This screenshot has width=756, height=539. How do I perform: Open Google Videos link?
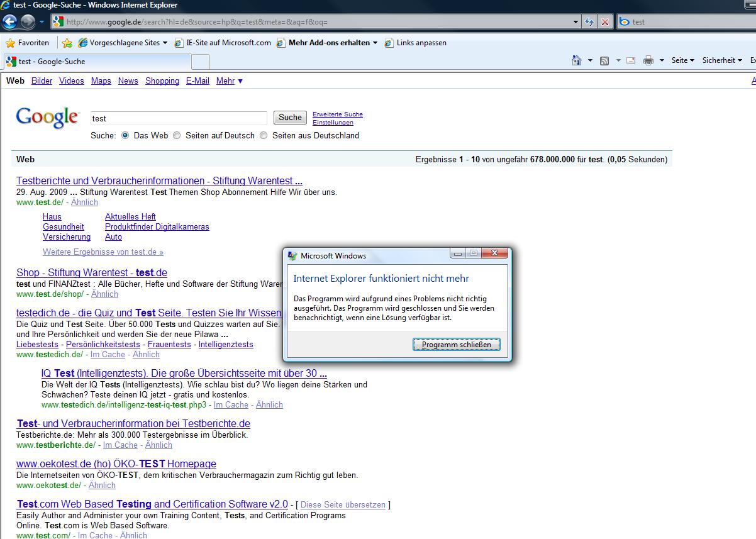click(72, 81)
